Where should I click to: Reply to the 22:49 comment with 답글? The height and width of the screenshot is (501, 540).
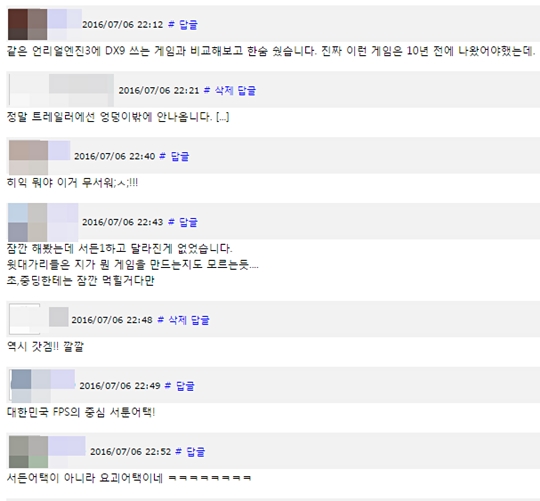pyautogui.click(x=185, y=386)
